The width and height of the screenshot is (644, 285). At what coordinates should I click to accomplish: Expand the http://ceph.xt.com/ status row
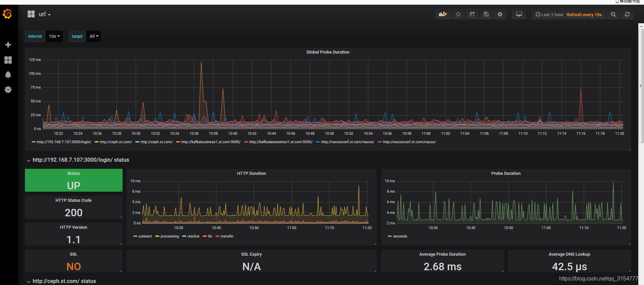click(x=61, y=281)
